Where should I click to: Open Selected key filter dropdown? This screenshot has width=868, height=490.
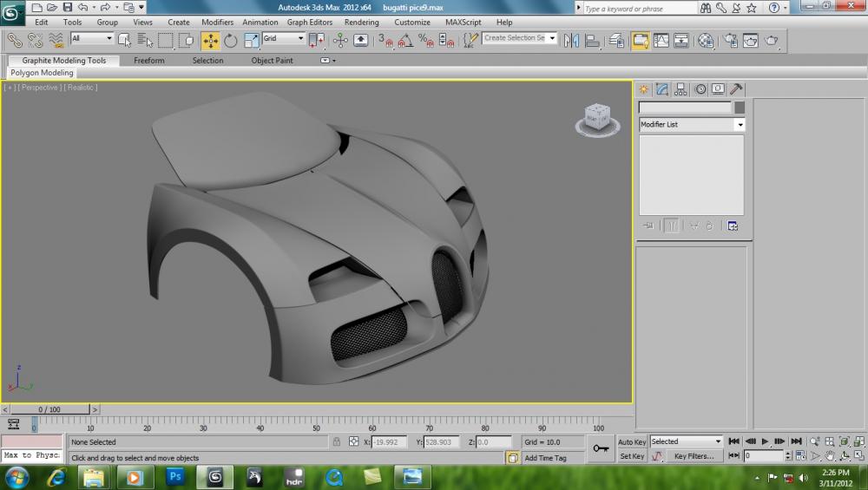pyautogui.click(x=686, y=441)
